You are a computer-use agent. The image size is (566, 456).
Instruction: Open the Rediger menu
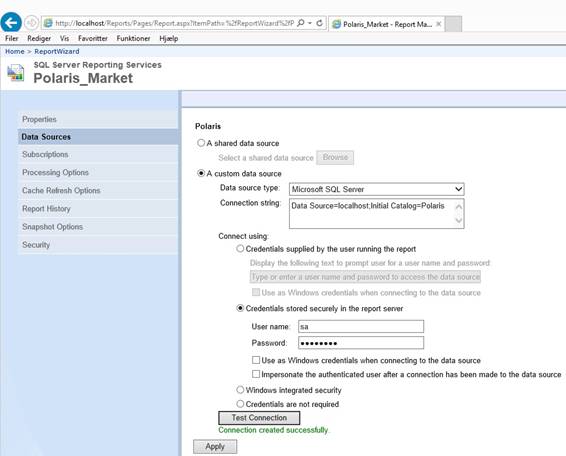coord(39,38)
